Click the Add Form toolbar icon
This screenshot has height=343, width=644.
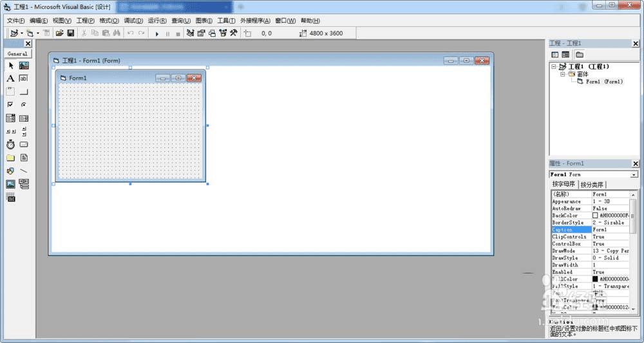coord(30,33)
